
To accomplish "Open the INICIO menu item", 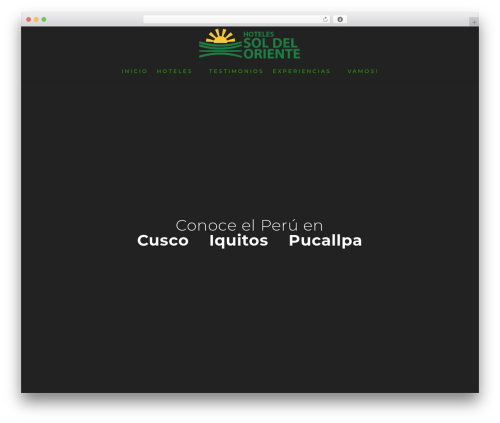I will coord(134,71).
